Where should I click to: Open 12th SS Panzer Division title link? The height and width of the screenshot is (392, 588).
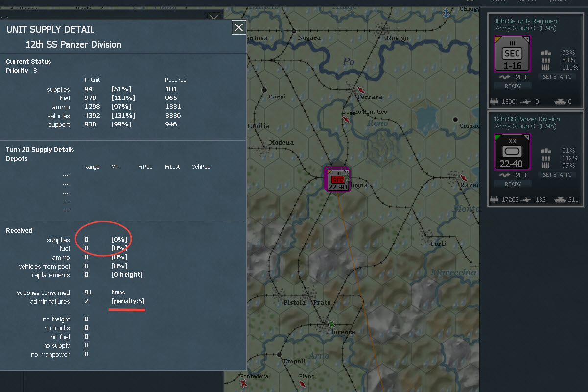(526, 119)
